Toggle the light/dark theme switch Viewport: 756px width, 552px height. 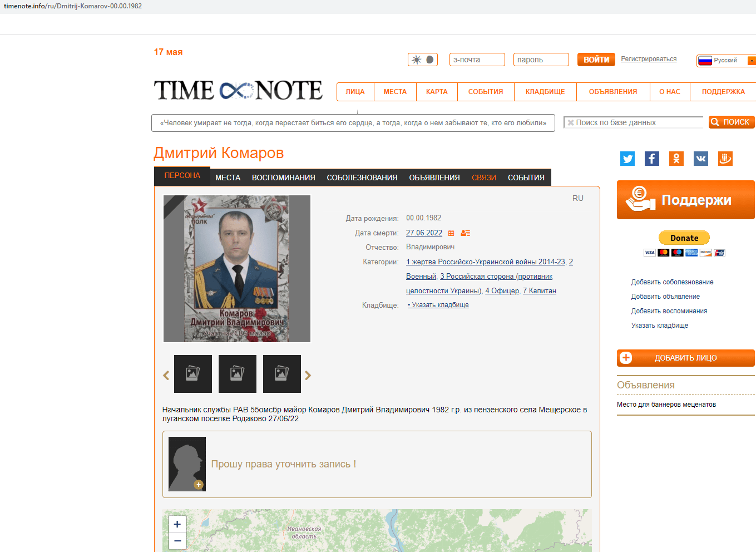[x=423, y=60]
